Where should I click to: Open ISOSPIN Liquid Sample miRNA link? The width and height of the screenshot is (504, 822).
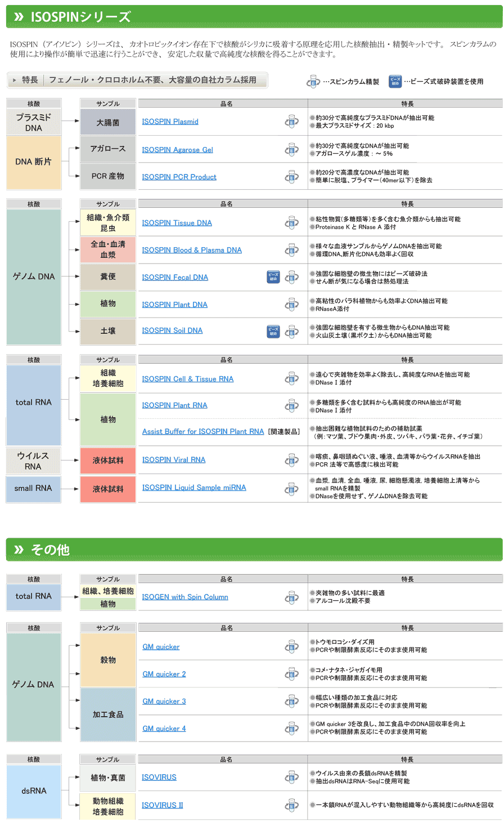click(194, 488)
